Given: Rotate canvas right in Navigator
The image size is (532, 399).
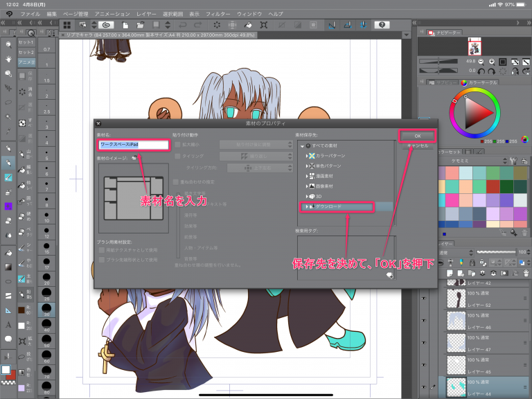Looking at the screenshot, I should (492, 71).
